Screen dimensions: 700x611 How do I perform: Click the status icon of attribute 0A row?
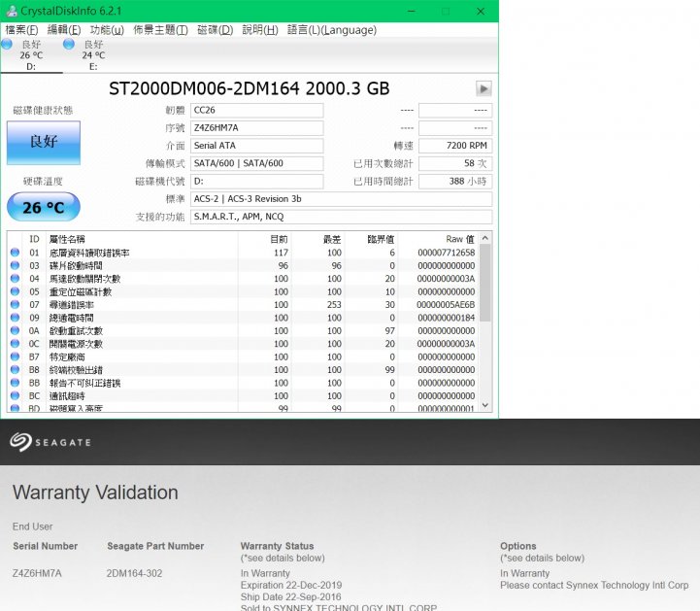pyautogui.click(x=15, y=330)
